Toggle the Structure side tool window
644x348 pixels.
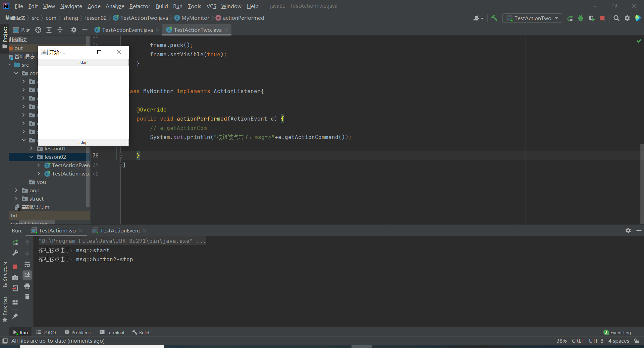pyautogui.click(x=5, y=275)
